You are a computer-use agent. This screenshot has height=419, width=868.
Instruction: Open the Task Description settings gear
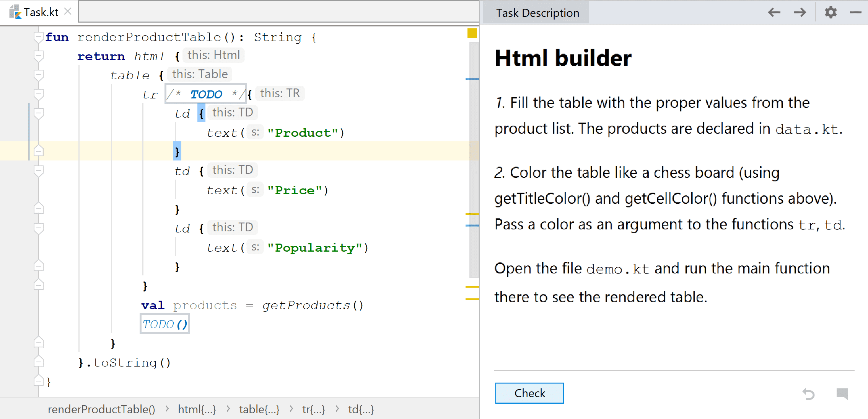pyautogui.click(x=831, y=12)
